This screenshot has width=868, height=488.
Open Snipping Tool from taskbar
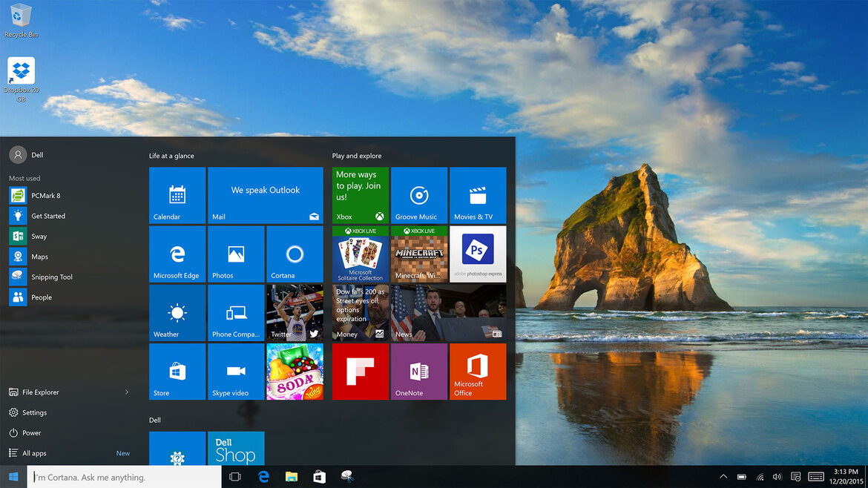tap(347, 477)
